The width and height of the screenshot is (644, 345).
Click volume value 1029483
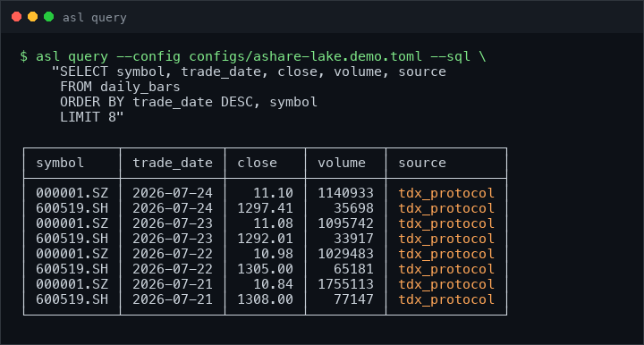tap(345, 254)
